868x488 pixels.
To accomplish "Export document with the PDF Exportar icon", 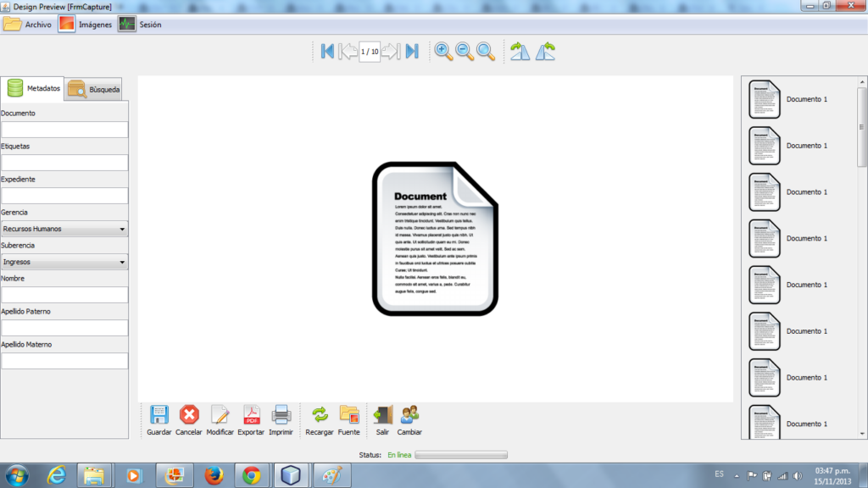I will pyautogui.click(x=251, y=415).
